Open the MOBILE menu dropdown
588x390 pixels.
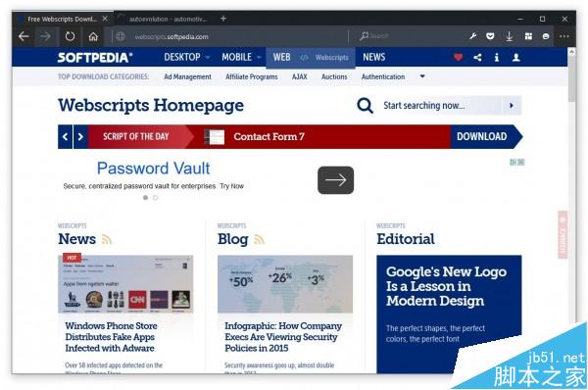[x=241, y=57]
